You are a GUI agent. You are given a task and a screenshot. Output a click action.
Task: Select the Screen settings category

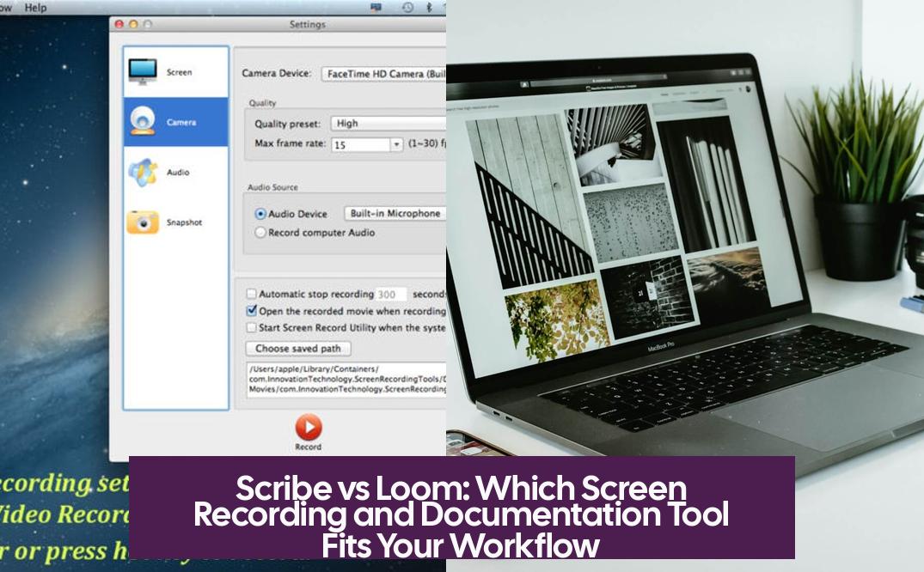(x=175, y=72)
